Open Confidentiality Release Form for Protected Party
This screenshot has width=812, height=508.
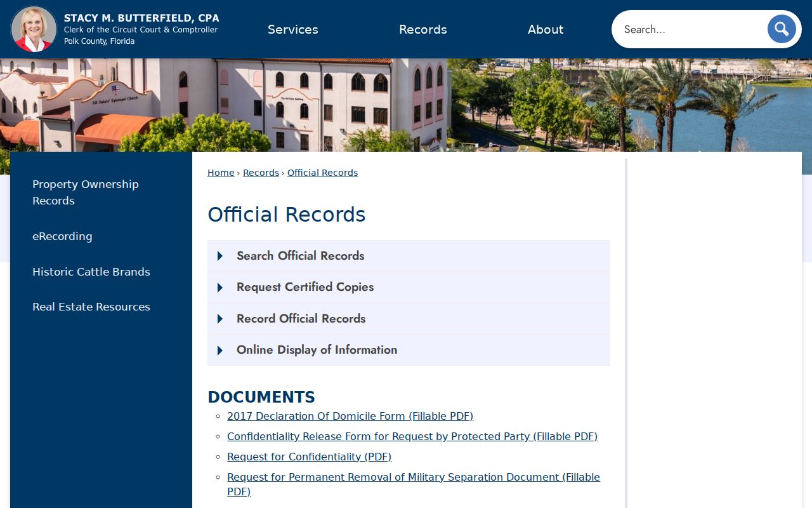pyautogui.click(x=412, y=437)
